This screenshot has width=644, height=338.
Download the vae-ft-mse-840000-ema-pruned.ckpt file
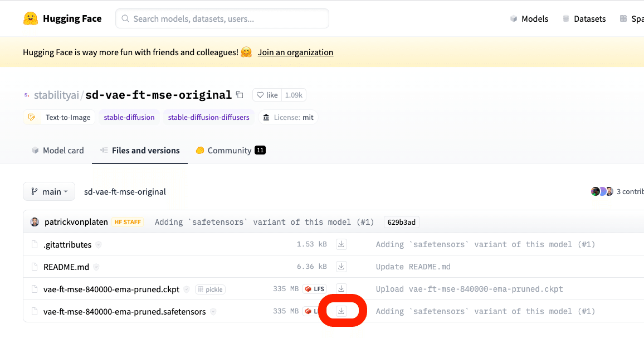(x=341, y=289)
